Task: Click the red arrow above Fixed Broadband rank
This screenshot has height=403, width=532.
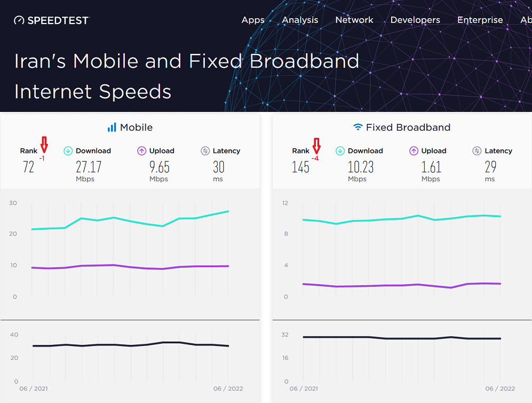Action: 316,144
